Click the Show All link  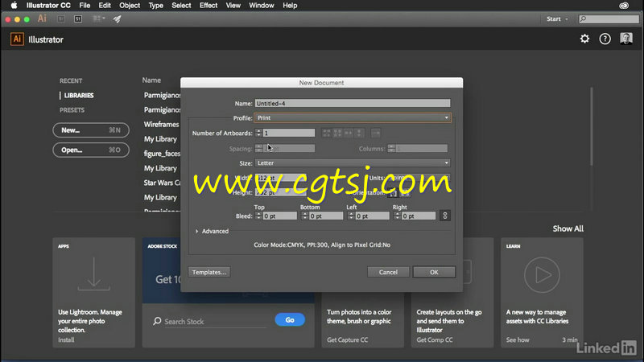pos(568,228)
